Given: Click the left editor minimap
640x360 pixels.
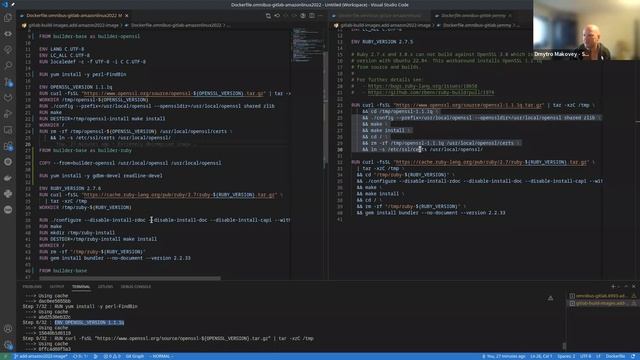Looking at the screenshot, I should tap(308, 45).
